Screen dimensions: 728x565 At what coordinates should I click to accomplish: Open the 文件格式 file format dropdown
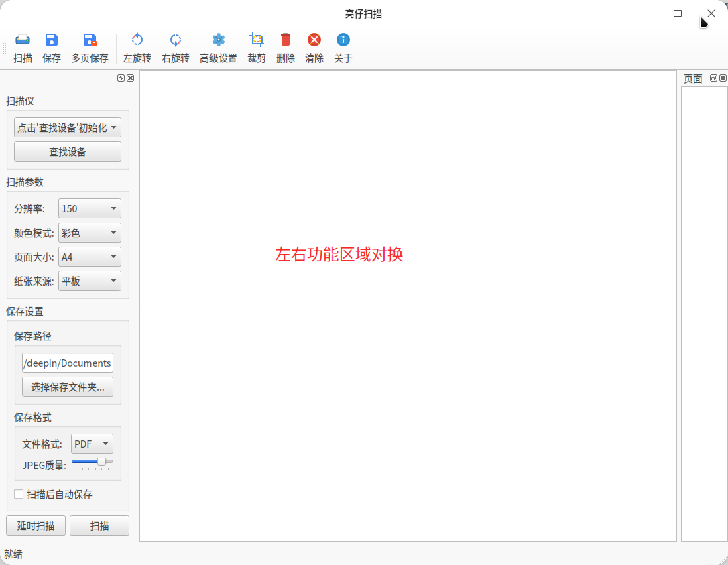pos(92,444)
